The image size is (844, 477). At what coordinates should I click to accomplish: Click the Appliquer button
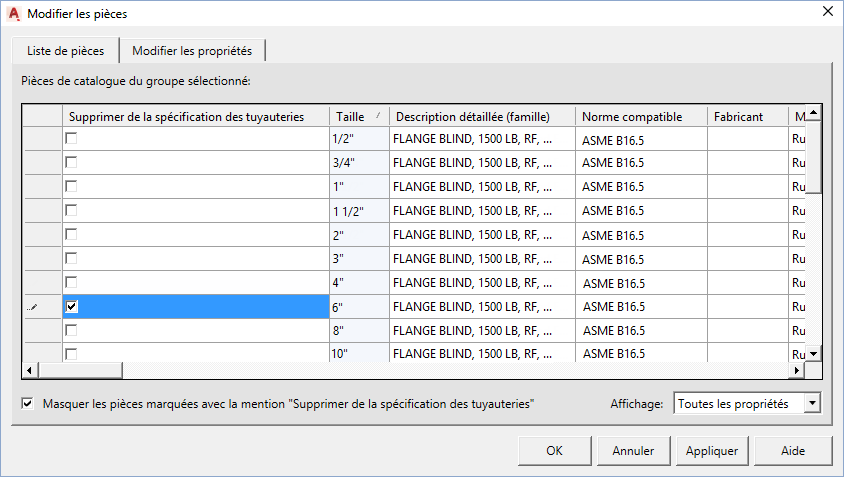[x=712, y=450]
